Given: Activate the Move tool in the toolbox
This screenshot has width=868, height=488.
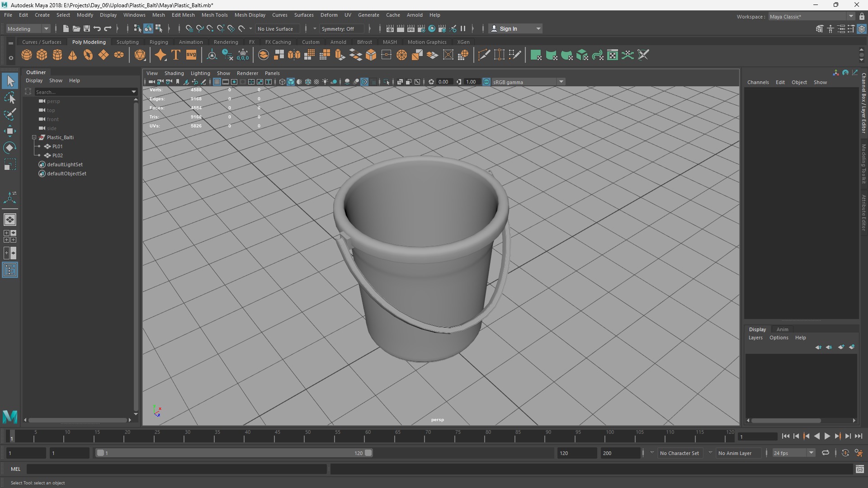Looking at the screenshot, I should click(10, 131).
